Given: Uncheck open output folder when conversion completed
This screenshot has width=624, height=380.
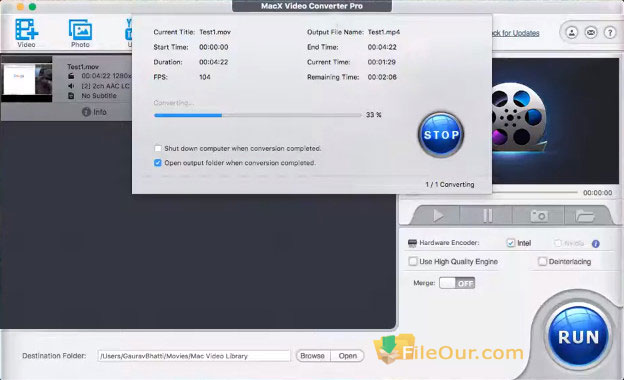Looking at the screenshot, I should click(158, 163).
